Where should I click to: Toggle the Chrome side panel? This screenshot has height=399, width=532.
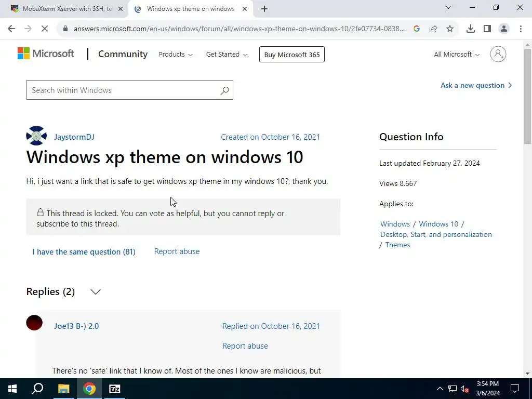[487, 29]
